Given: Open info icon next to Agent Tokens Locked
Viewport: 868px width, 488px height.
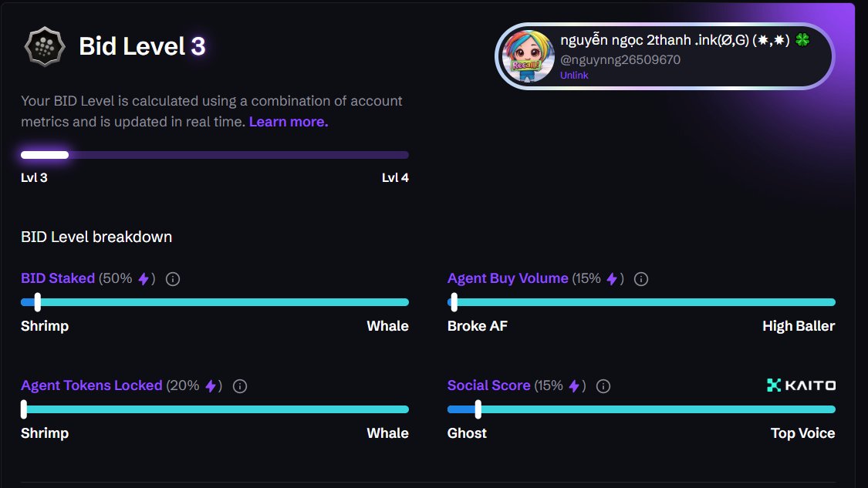Looking at the screenshot, I should [240, 386].
